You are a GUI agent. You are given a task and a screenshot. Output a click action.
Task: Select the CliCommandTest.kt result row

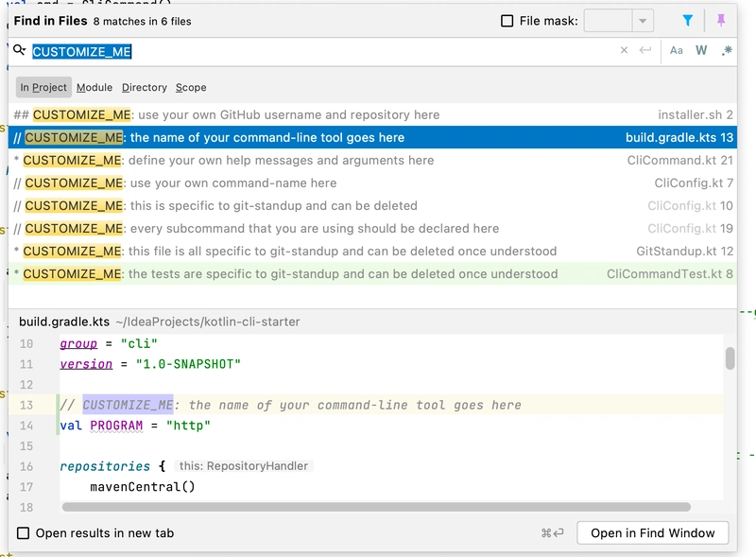(x=373, y=274)
